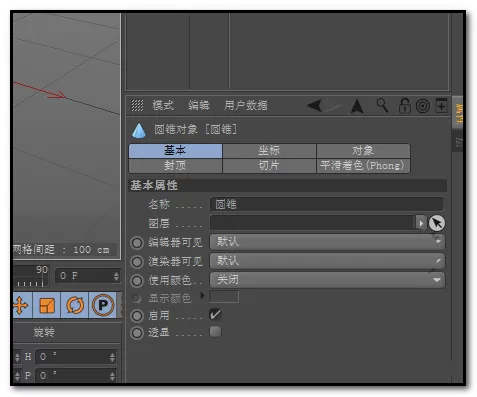
Task: Click the orange P parameter icon
Action: click(103, 305)
